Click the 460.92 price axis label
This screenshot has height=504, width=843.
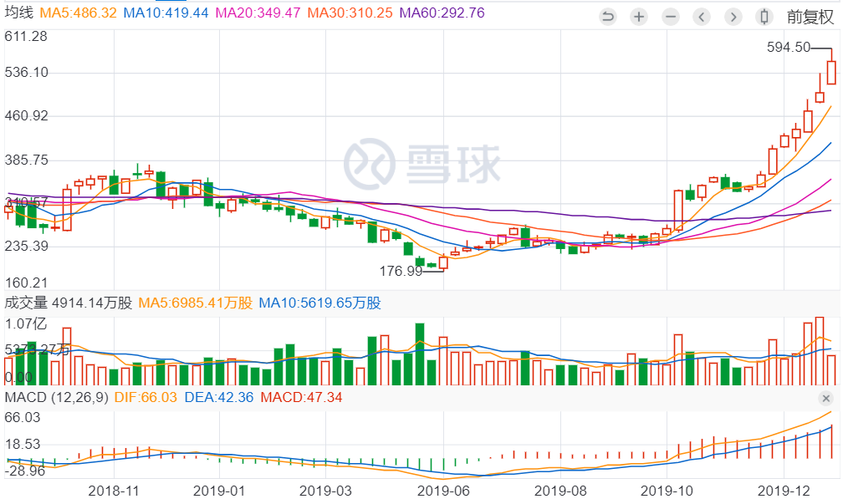27,116
